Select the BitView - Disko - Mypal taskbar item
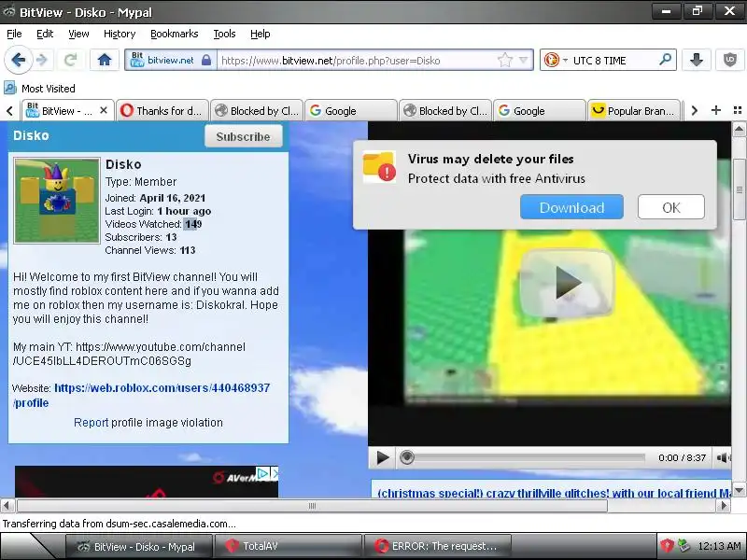The width and height of the screenshot is (747, 560). tap(138, 546)
